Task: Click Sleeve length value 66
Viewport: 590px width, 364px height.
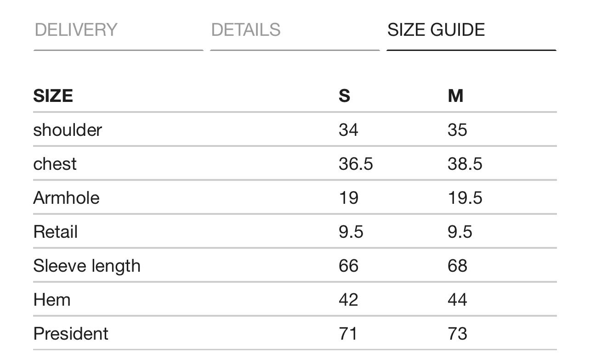Action: tap(348, 266)
